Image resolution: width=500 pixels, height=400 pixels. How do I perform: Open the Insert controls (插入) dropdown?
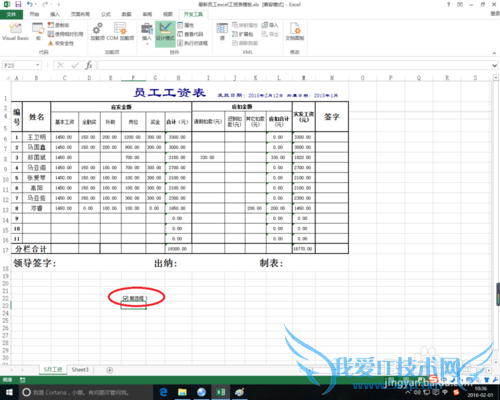pyautogui.click(x=147, y=33)
